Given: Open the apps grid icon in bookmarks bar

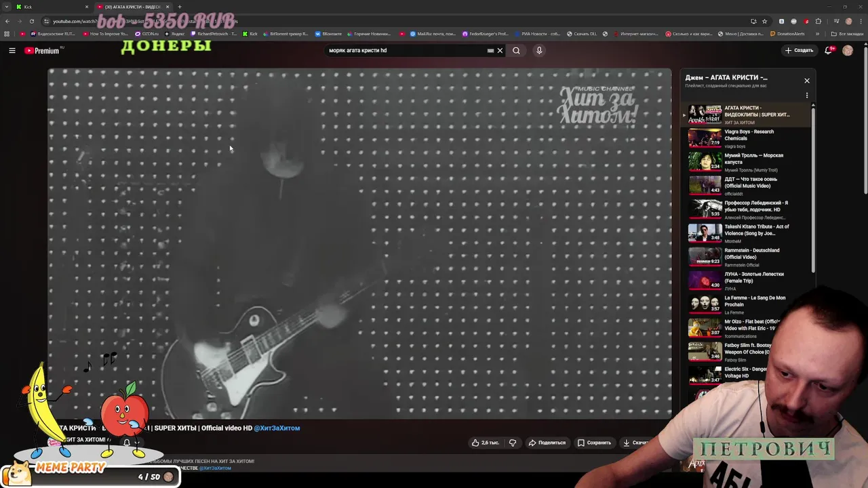Looking at the screenshot, I should click(7, 34).
